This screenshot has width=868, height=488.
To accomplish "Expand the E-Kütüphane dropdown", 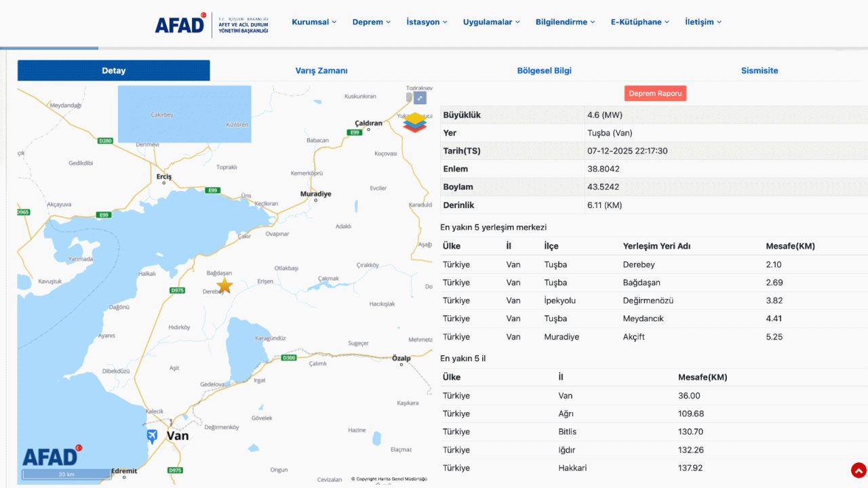I will [639, 22].
